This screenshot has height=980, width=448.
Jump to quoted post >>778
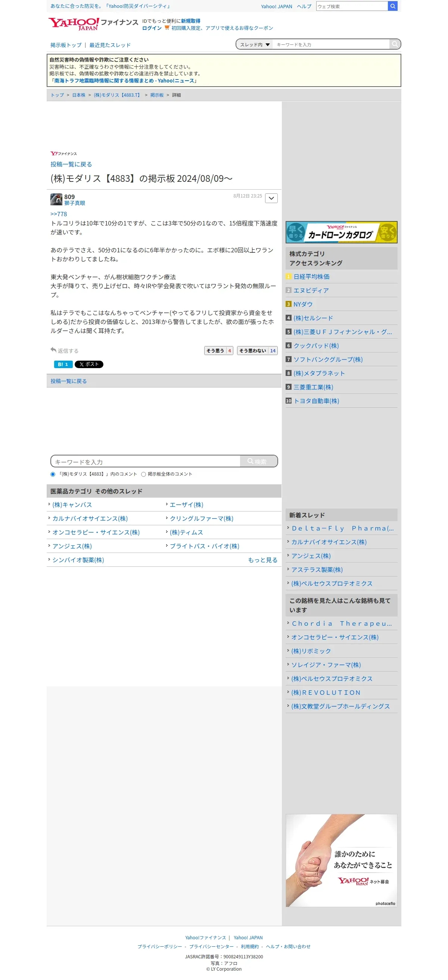click(x=59, y=214)
